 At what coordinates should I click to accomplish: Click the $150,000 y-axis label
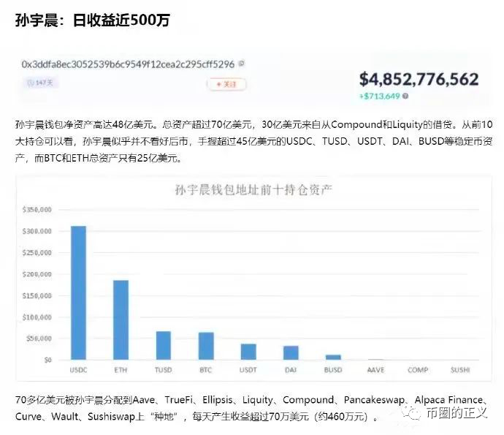pos(37,295)
